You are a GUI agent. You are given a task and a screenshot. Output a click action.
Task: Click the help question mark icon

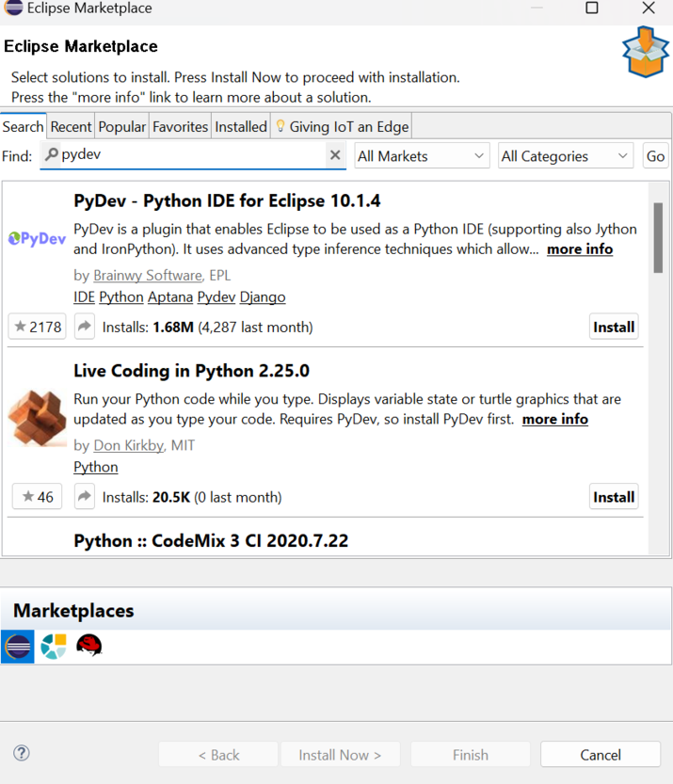(22, 753)
